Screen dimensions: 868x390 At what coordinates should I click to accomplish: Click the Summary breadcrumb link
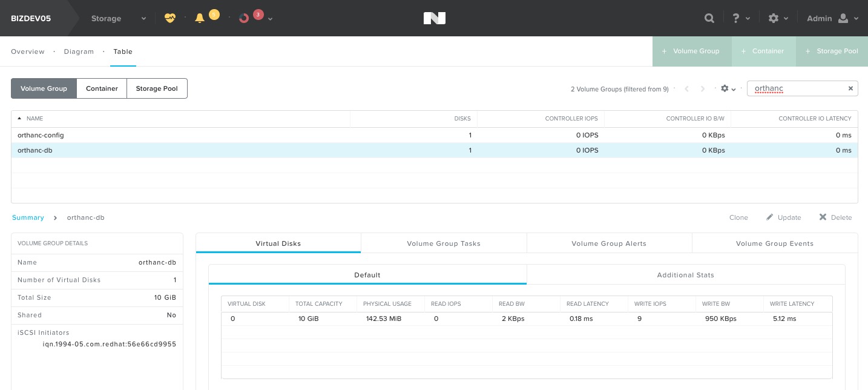[x=28, y=217]
